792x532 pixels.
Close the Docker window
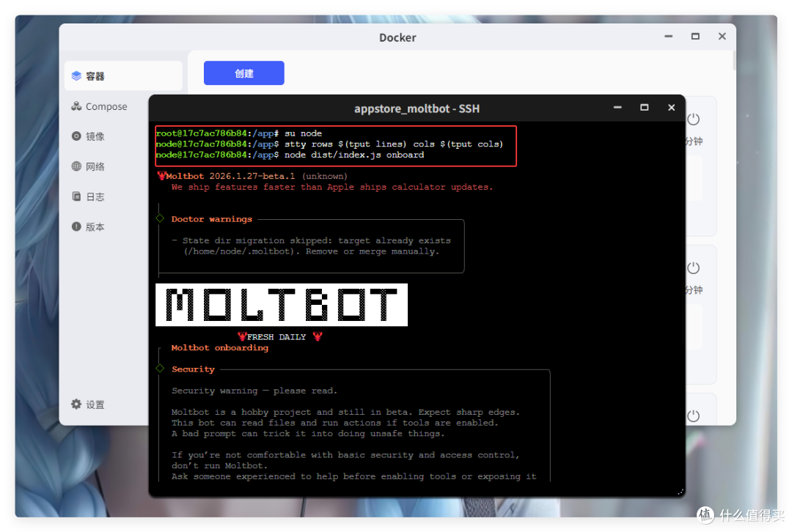click(722, 37)
